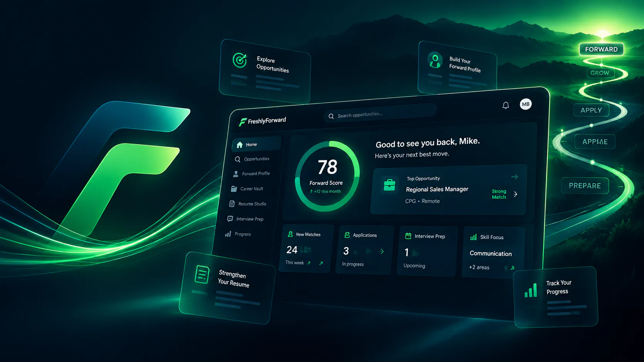Click the target icon on Explore Opportunities
The image size is (644, 362).
pyautogui.click(x=240, y=60)
